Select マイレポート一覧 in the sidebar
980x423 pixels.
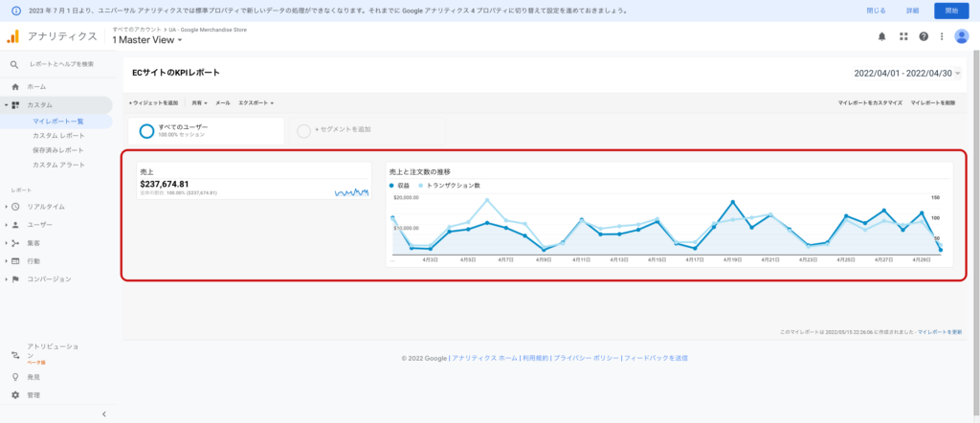tap(58, 122)
